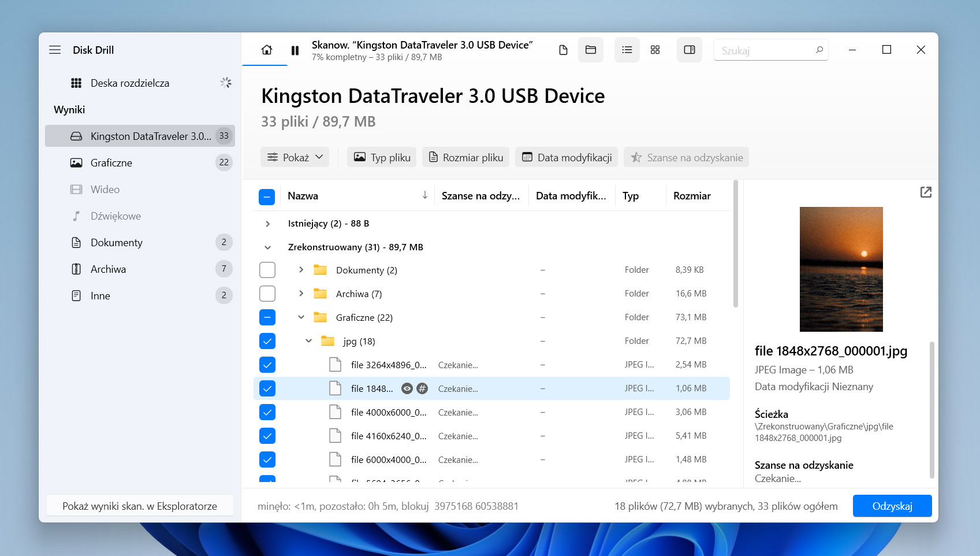Open the Data modyfikacji filter

pyautogui.click(x=567, y=157)
